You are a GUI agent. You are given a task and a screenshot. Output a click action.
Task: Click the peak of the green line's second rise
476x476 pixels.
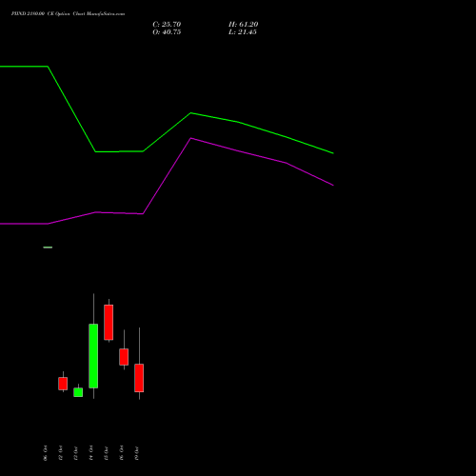tap(190, 112)
